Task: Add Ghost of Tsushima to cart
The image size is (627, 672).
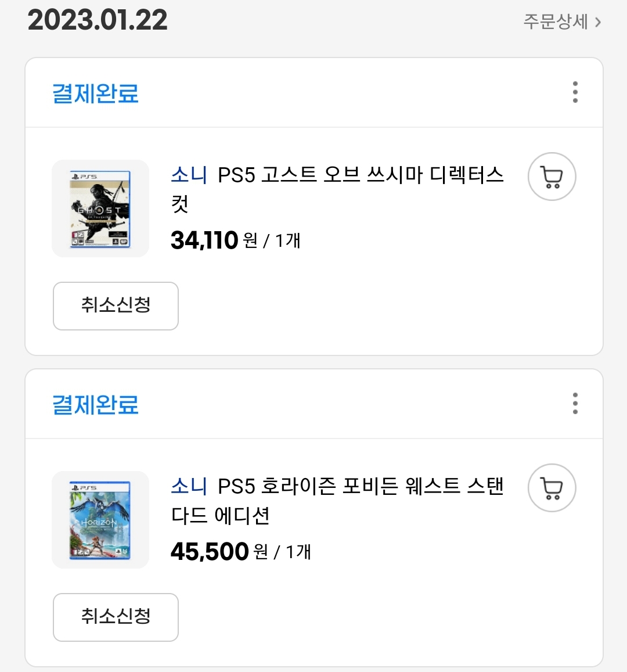Action: 552,177
